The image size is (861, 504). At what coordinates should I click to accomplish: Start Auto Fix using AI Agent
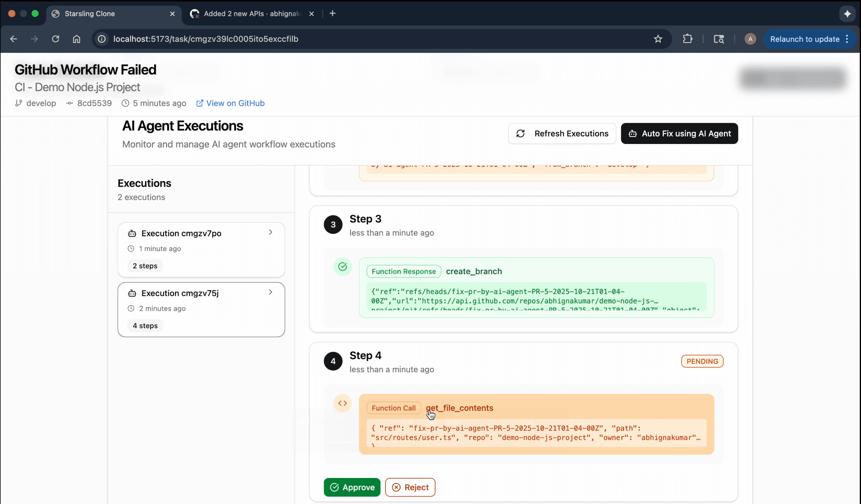[679, 134]
